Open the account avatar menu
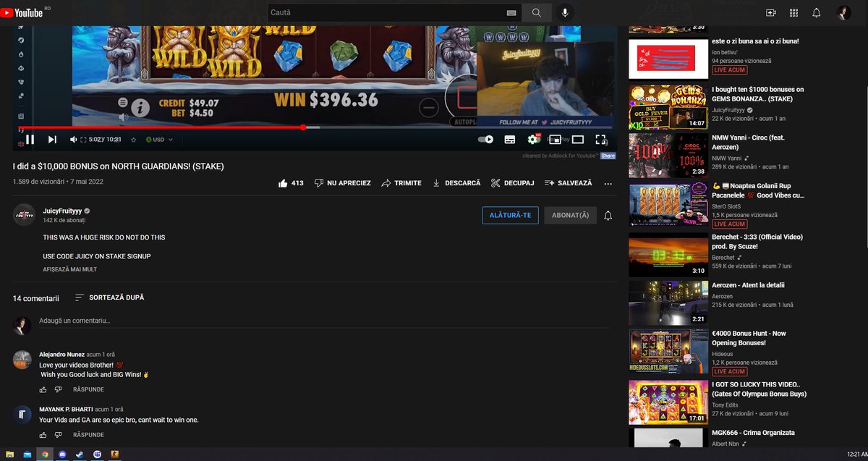Image resolution: width=868 pixels, height=461 pixels. [843, 13]
